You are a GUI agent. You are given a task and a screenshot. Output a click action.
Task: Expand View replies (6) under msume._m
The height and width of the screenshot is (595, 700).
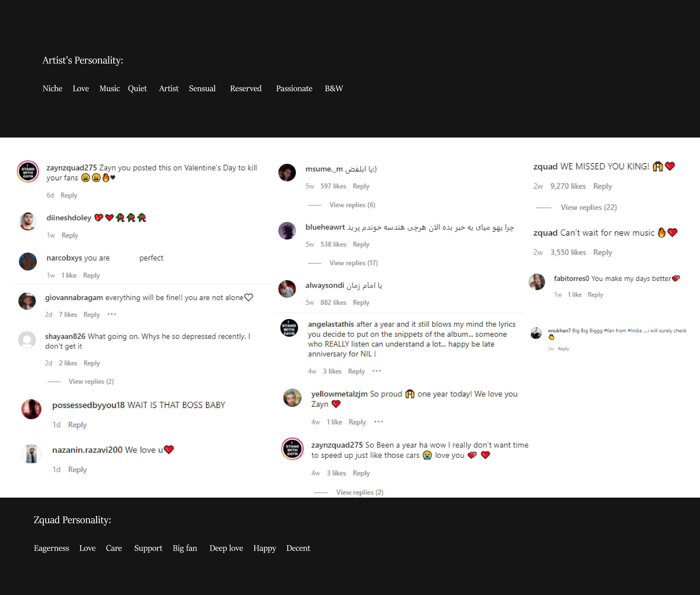pos(352,205)
